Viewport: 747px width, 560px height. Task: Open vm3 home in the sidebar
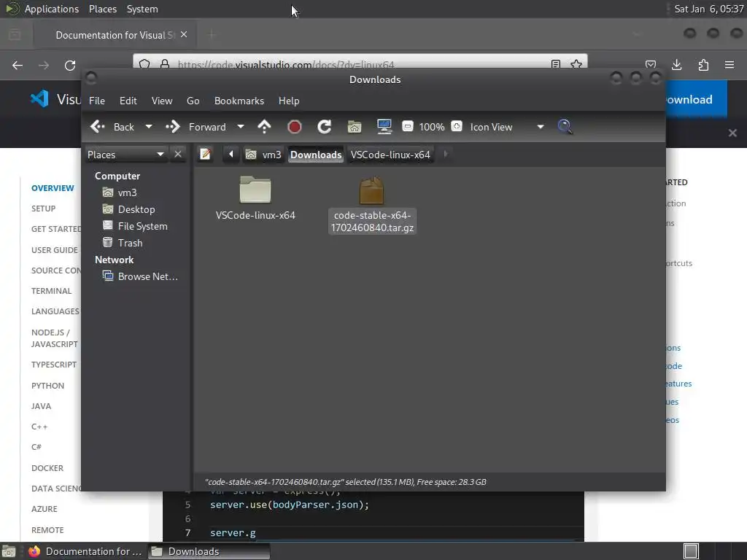pos(120,192)
